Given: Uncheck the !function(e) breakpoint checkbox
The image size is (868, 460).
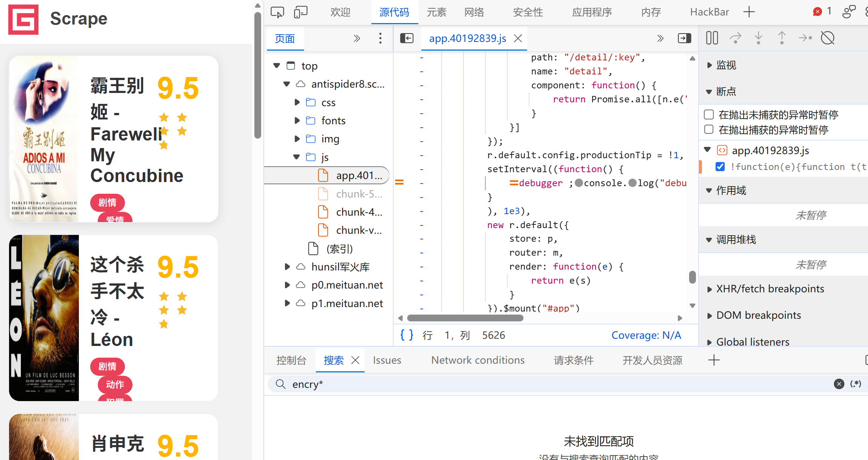Looking at the screenshot, I should (x=720, y=167).
